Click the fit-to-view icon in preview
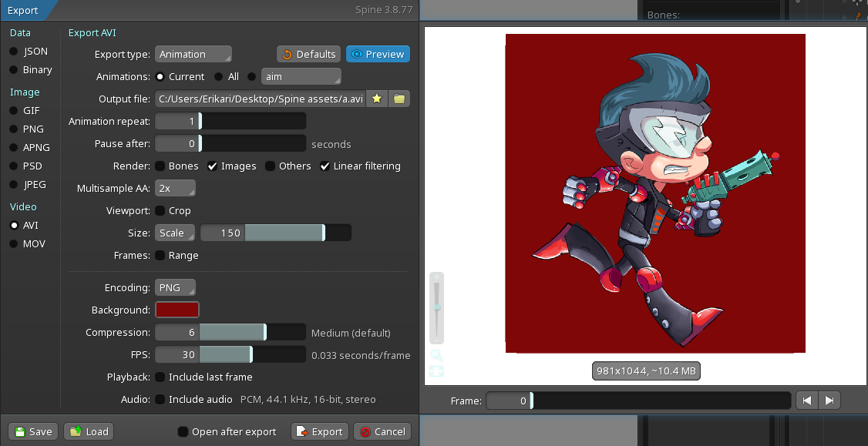The width and height of the screenshot is (868, 446). coord(436,371)
